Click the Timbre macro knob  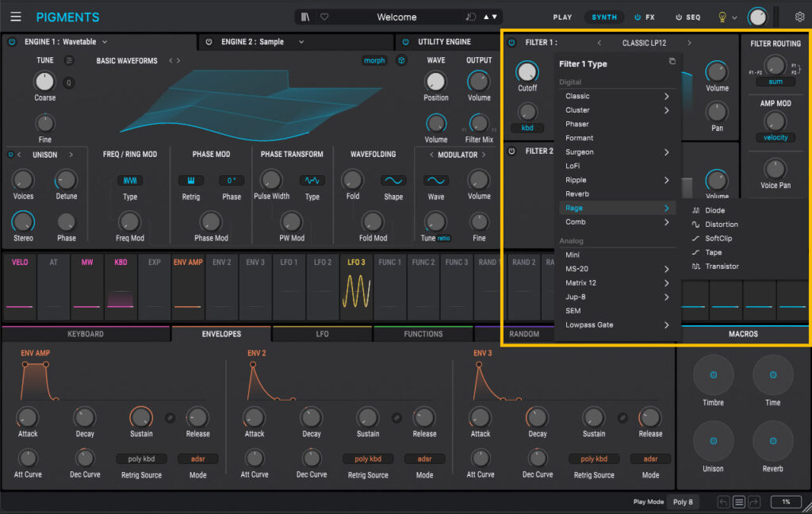713,375
